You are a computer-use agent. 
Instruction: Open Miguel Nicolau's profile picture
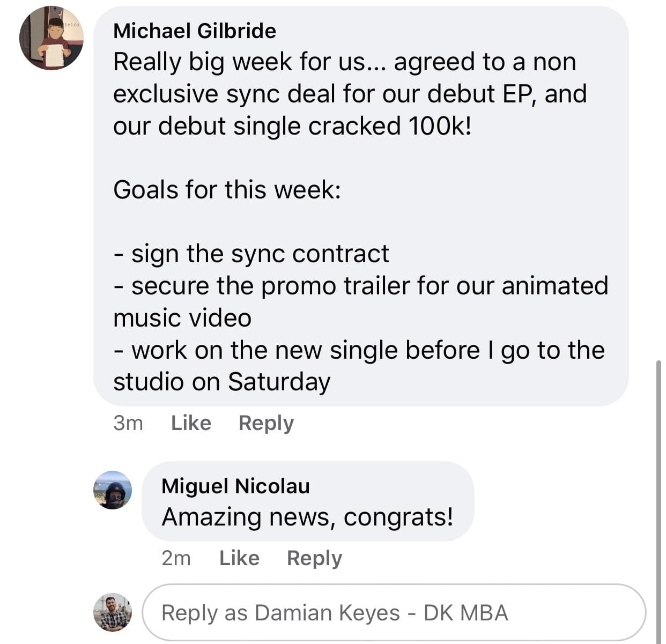click(113, 490)
